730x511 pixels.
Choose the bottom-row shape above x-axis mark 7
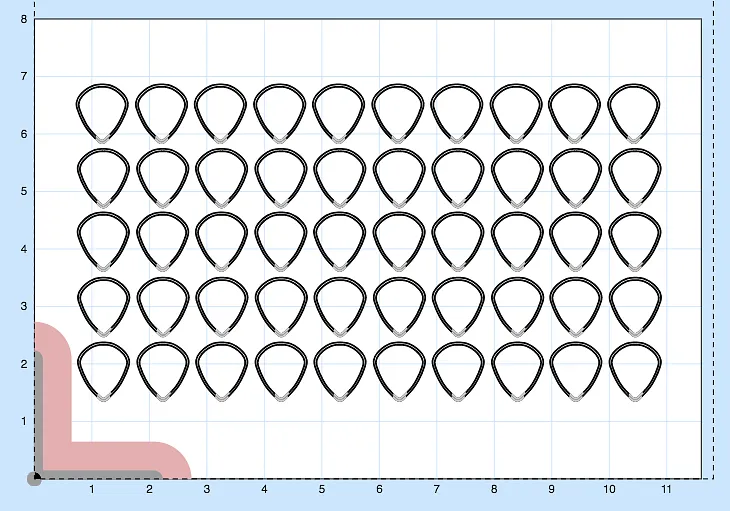(457, 370)
